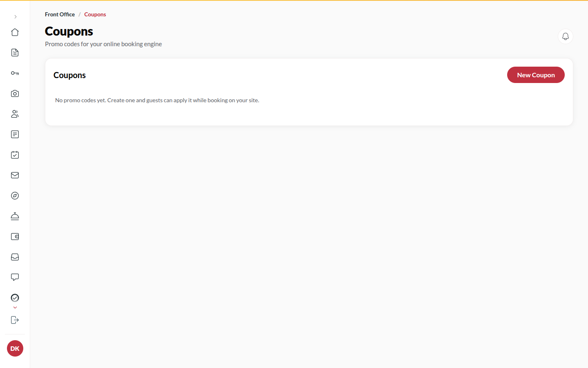This screenshot has height=368, width=588.
Task: Expand more sidebar items with red chevron
Action: (x=15, y=307)
